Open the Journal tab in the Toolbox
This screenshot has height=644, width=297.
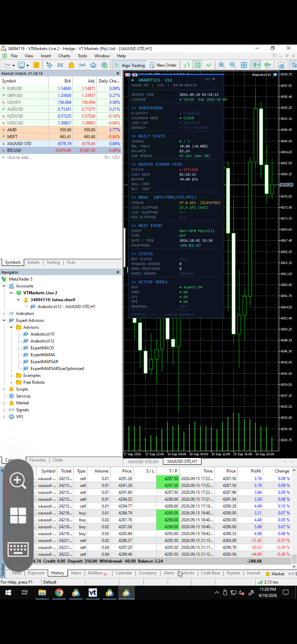click(x=253, y=573)
